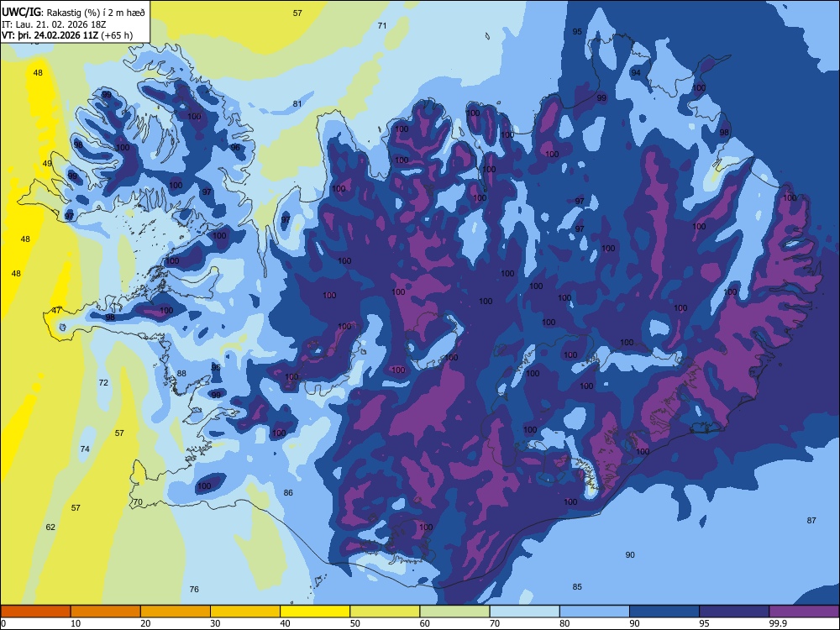840x630 pixels.
Task: Click the 95–99.9 dark navy legend swatch
Action: pos(734,612)
